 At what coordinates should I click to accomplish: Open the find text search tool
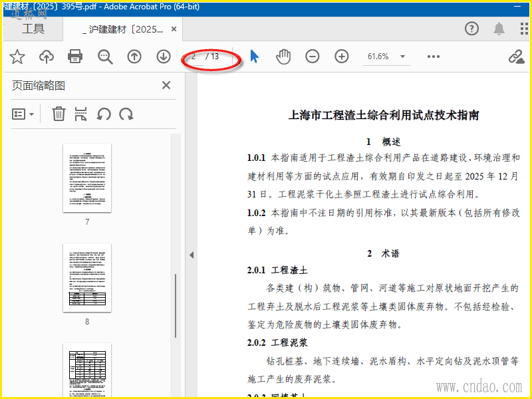click(105, 57)
